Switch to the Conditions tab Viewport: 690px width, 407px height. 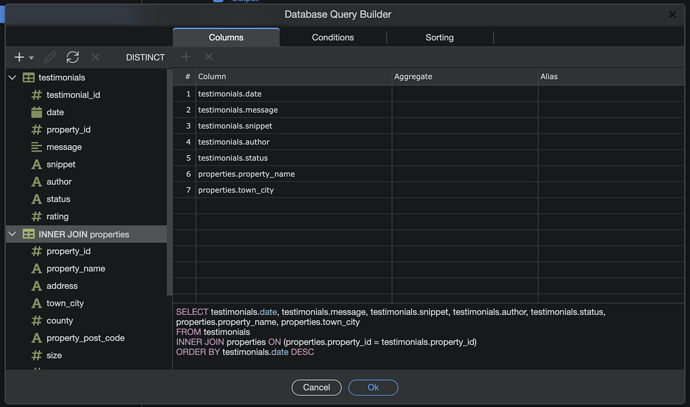click(333, 37)
